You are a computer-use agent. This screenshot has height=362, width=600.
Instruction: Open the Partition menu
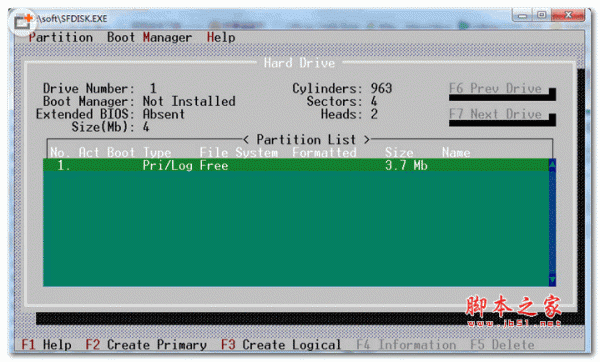click(x=60, y=38)
